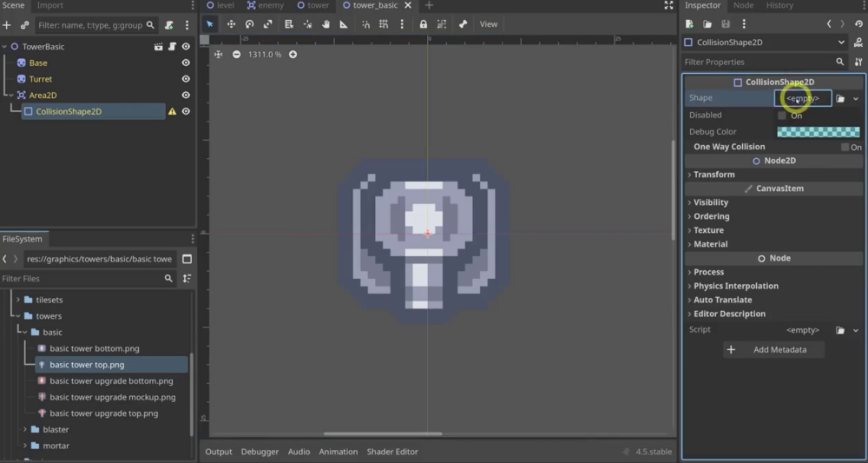Select the Turret node in tree
The height and width of the screenshot is (463, 868).
point(41,79)
